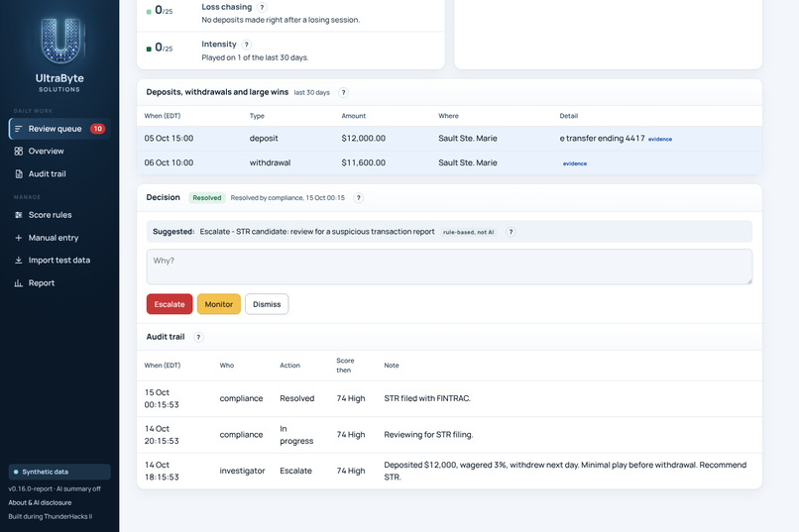The image size is (799, 532).
Task: Click Suggested Escalate - STR candidate text
Action: (x=293, y=232)
